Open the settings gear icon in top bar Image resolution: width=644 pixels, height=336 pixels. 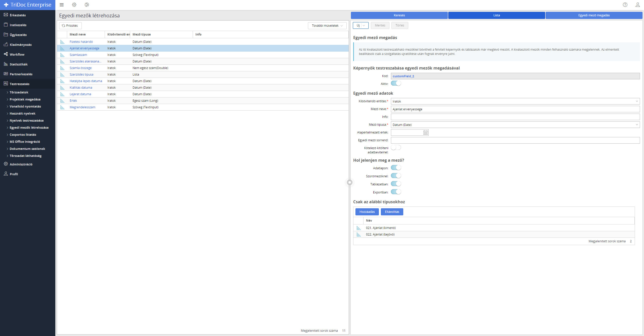[x=74, y=5]
